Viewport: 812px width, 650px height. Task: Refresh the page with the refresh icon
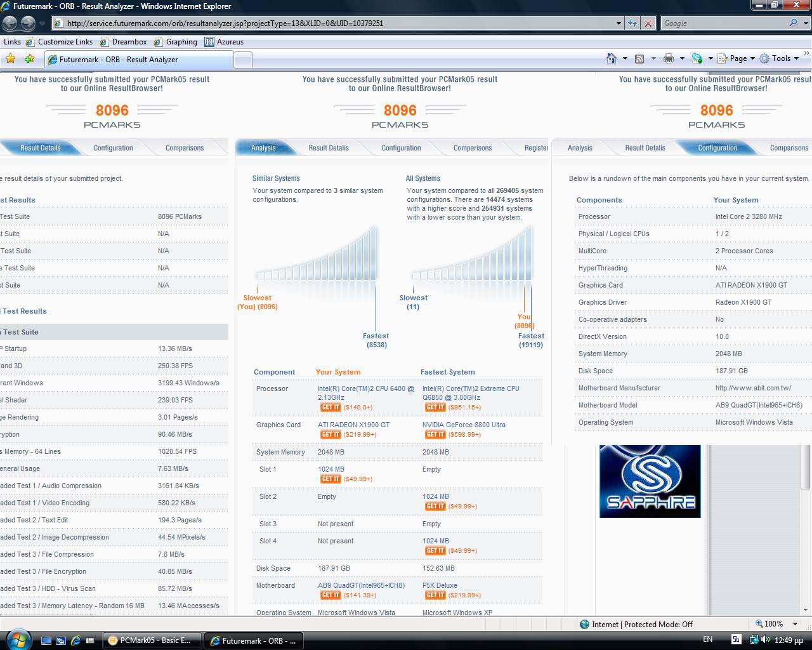632,23
